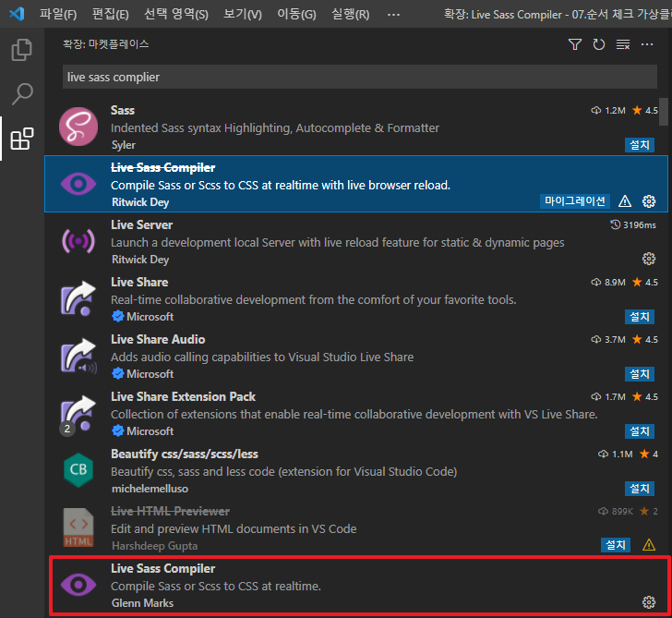Click Ritwick Dey Live Sass Compiler eye logo
This screenshot has height=618, width=672.
78,184
